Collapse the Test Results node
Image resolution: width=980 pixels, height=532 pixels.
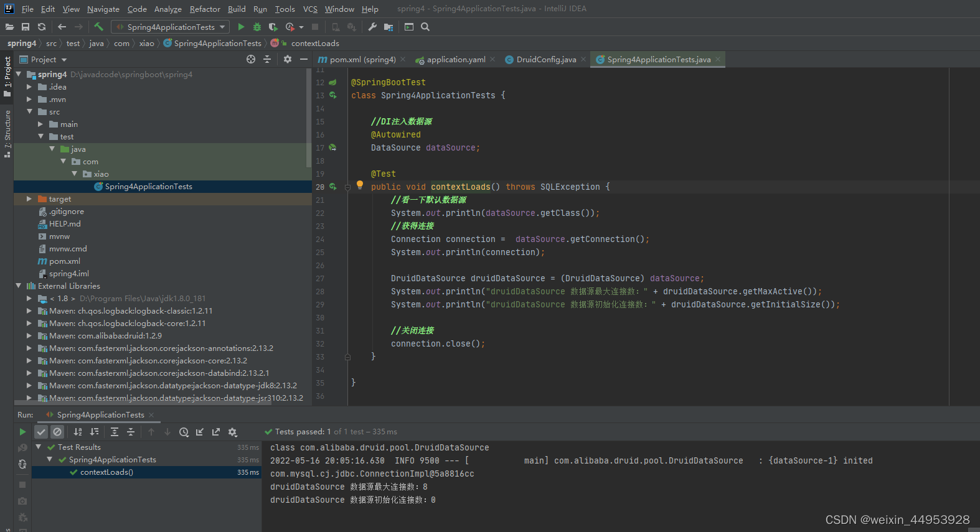point(39,447)
